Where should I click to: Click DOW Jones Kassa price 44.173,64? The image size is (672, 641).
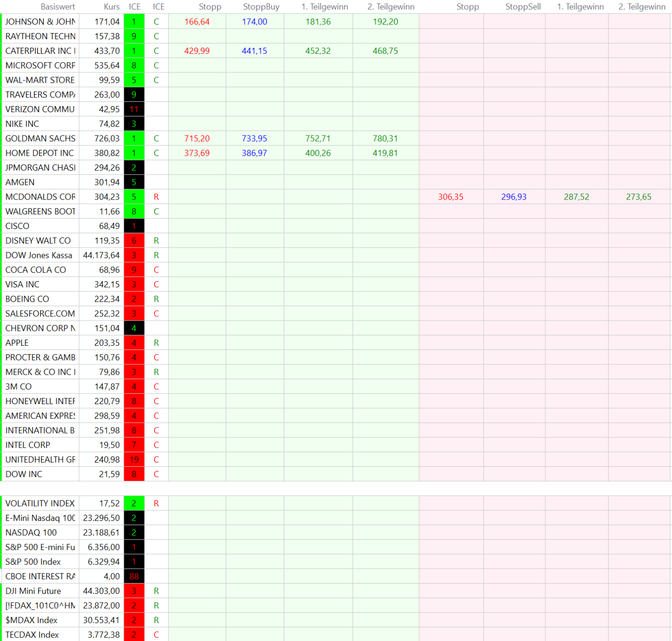(101, 255)
